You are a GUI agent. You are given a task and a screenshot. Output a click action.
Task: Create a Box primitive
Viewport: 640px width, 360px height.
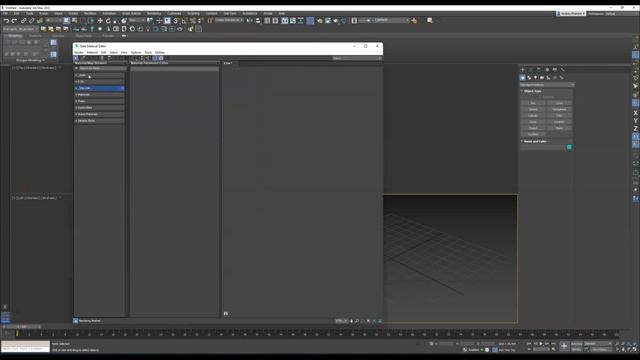coord(533,103)
